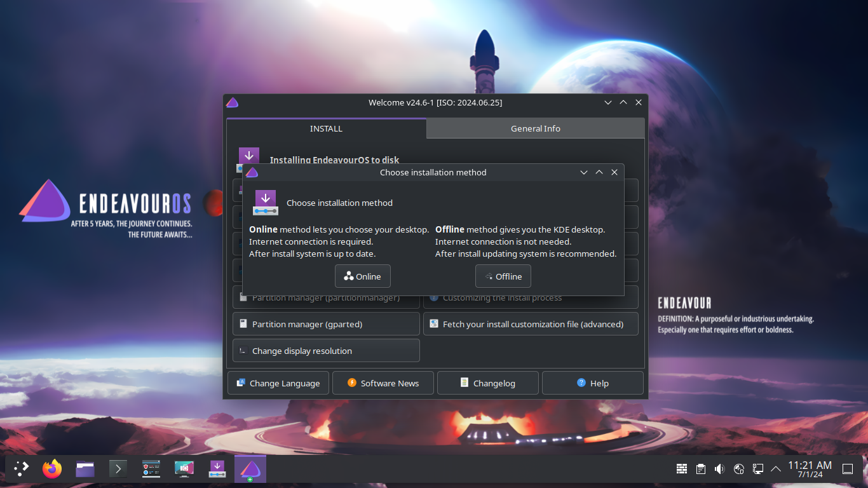Viewport: 868px width, 488px height.
Task: Click the 'Installing EndeavourOS to disk' heading
Action: 334,159
